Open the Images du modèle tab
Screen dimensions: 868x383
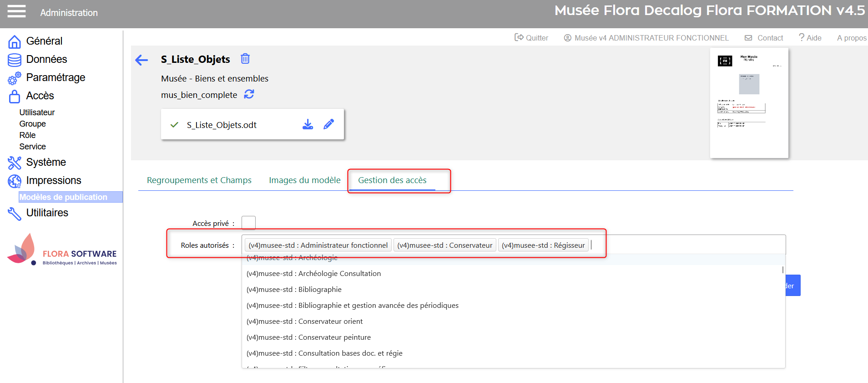[x=304, y=180]
